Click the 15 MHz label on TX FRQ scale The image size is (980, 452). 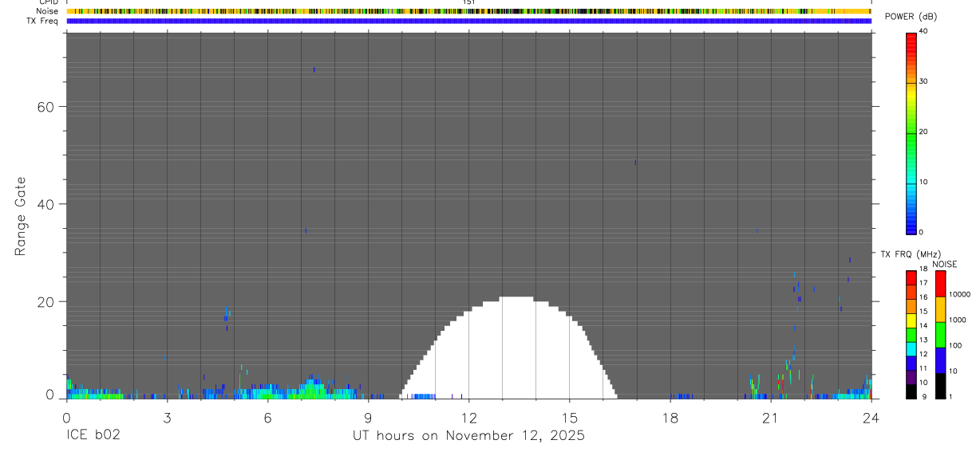coord(923,311)
